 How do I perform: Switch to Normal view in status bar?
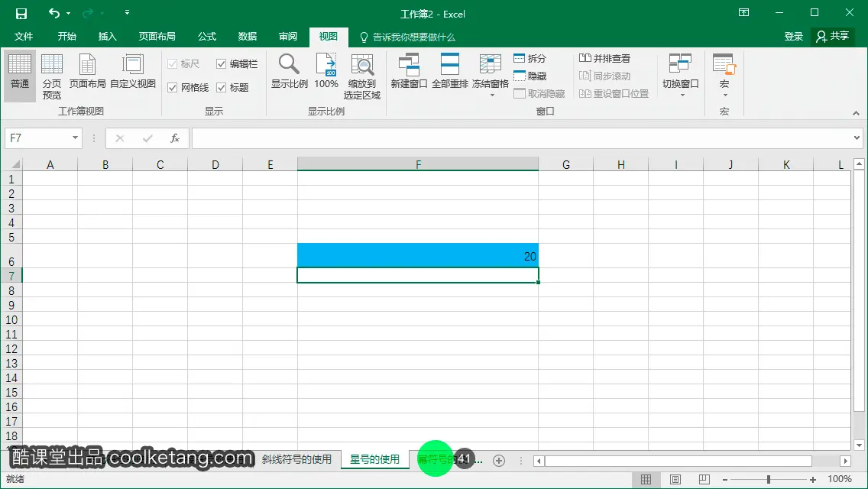(646, 479)
